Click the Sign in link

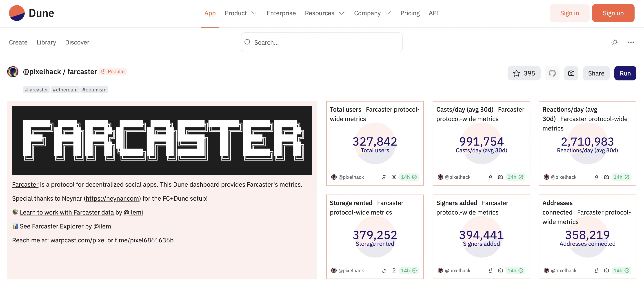click(570, 12)
